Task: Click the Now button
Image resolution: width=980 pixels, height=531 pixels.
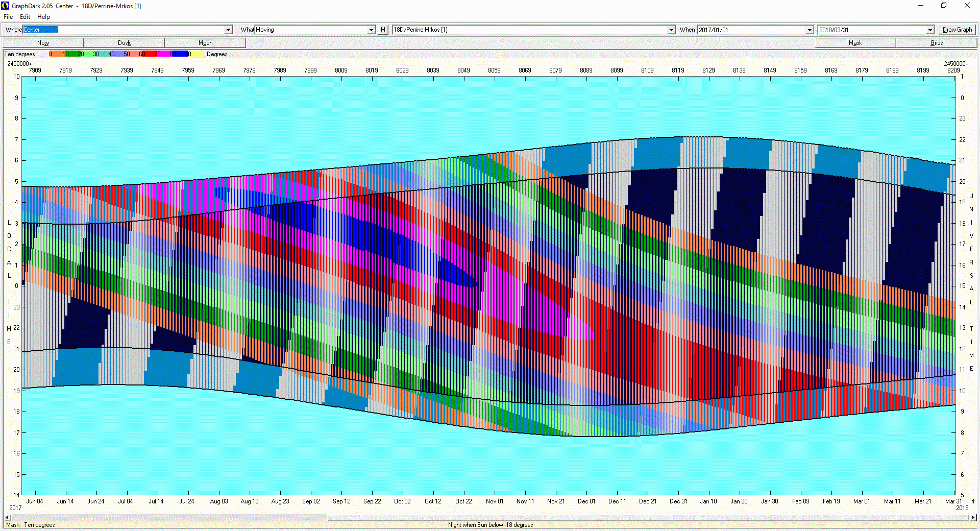Action: click(43, 43)
